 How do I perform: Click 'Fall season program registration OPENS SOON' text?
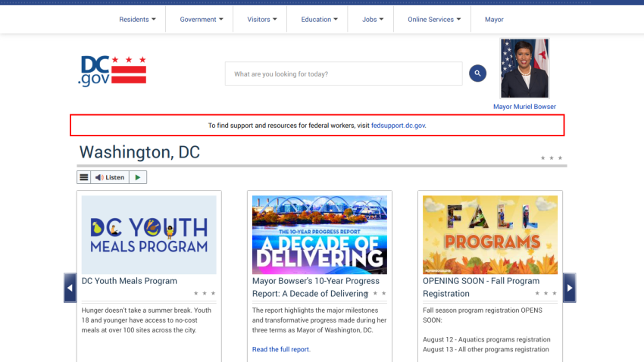(x=483, y=315)
